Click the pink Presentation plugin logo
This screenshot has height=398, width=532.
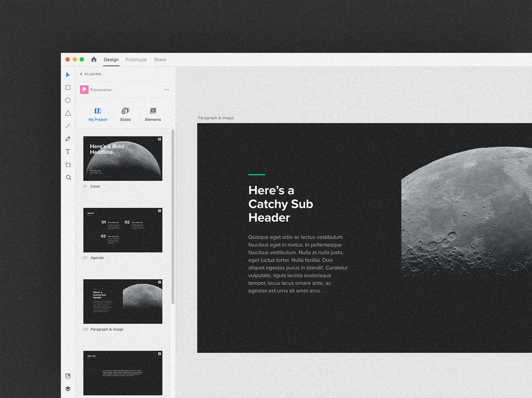[84, 90]
